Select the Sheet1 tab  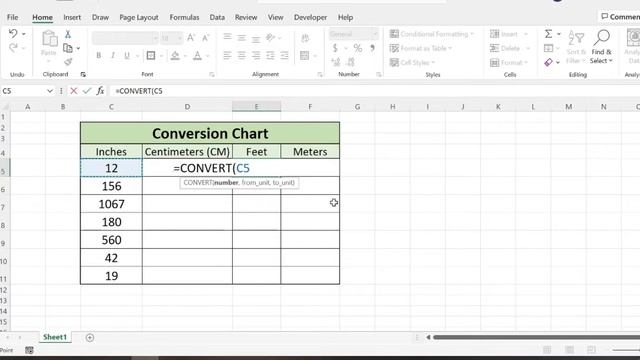[55, 337]
